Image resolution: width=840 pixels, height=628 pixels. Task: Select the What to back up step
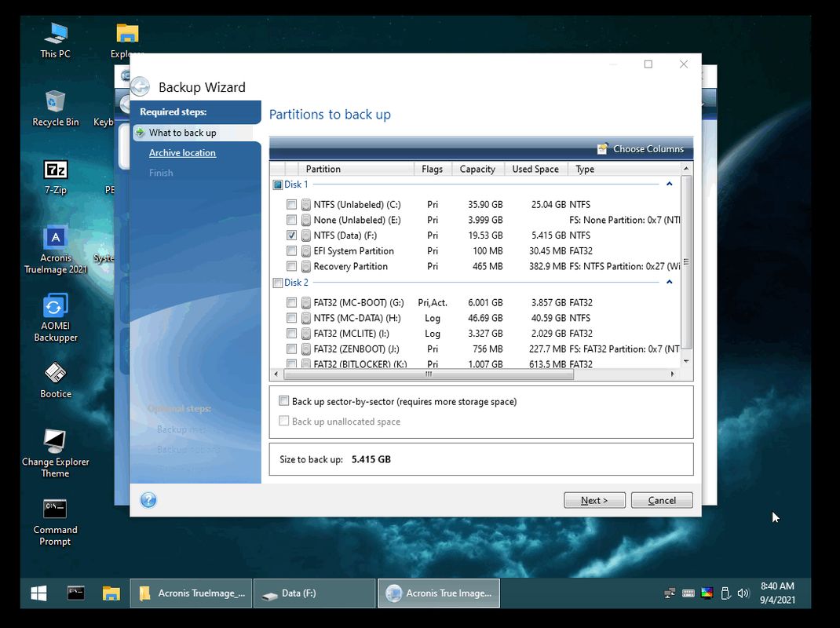click(x=182, y=133)
